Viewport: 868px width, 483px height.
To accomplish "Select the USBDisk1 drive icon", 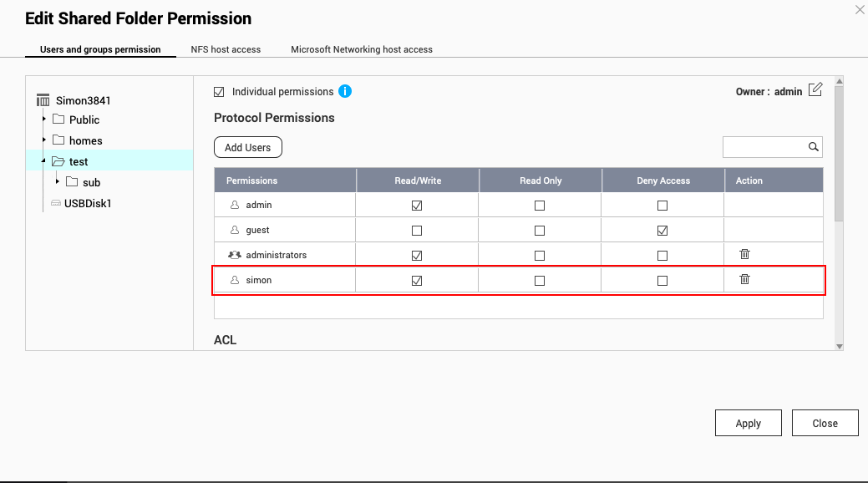I will click(56, 203).
